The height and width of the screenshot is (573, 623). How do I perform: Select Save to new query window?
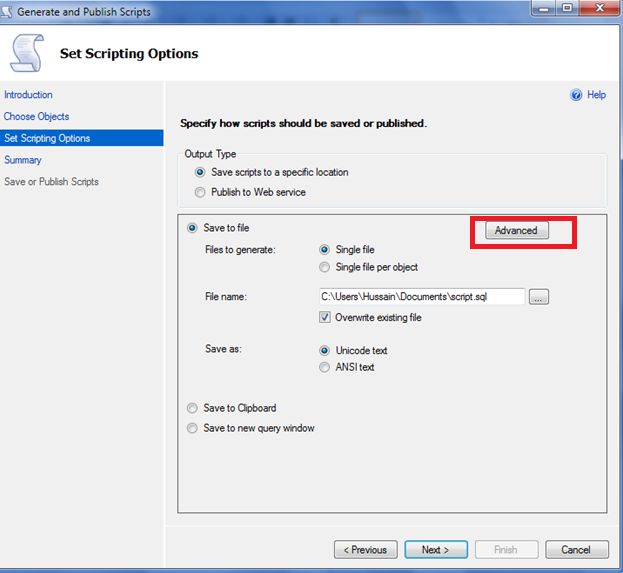pos(193,428)
